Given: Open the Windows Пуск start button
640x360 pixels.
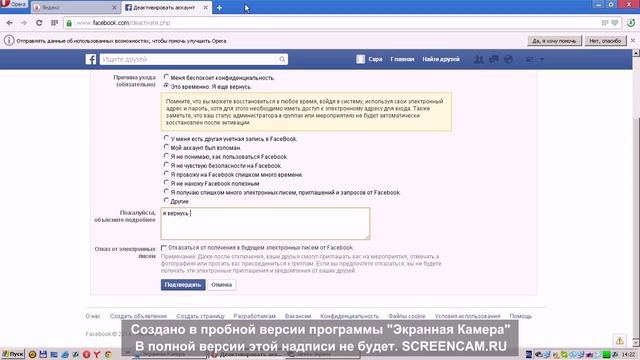Looking at the screenshot, I should point(13,354).
